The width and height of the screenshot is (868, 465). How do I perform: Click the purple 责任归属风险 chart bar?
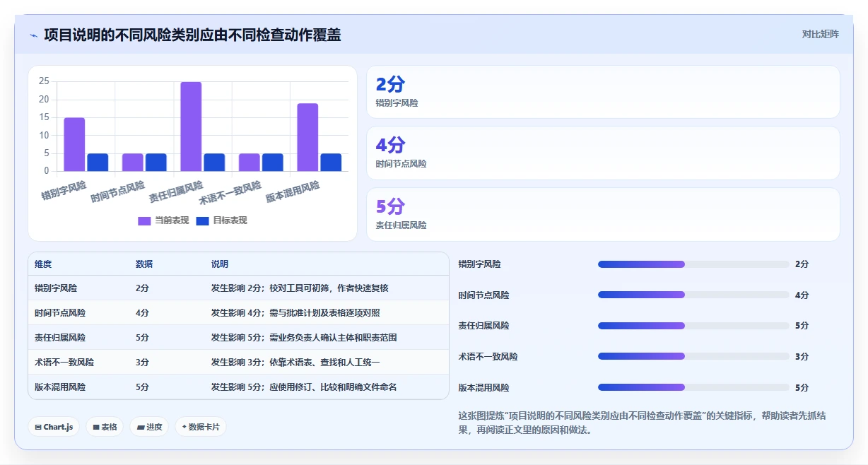[x=191, y=126]
